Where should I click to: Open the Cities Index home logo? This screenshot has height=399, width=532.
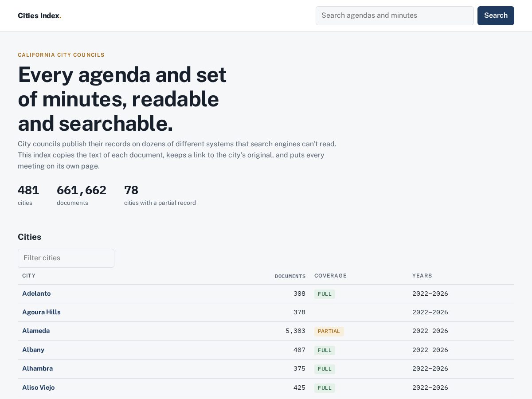[39, 16]
